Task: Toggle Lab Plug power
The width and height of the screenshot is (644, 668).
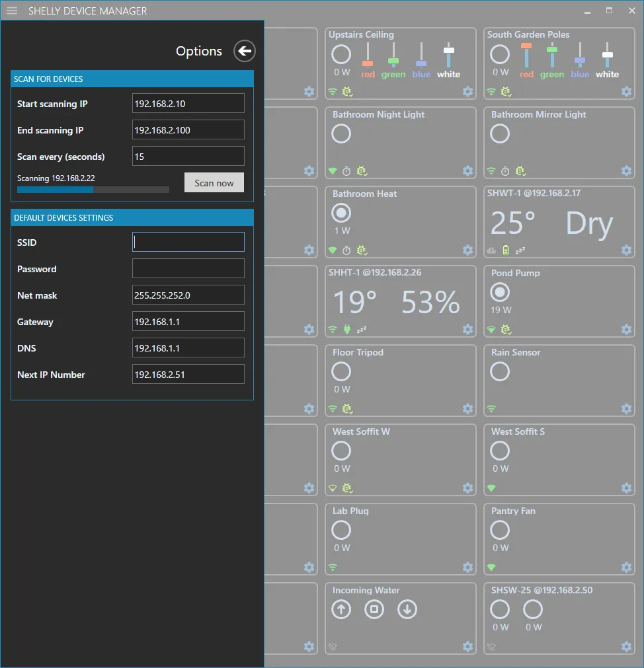Action: pyautogui.click(x=341, y=530)
